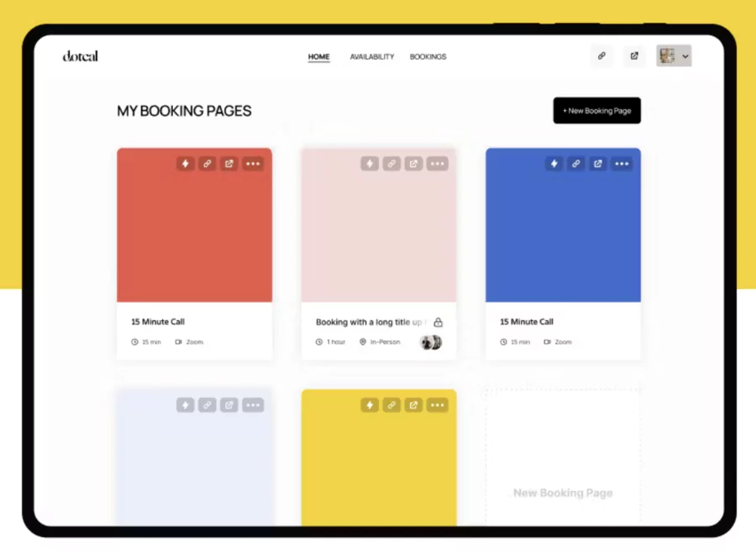
Task: Click the dotcal logo
Action: pyautogui.click(x=79, y=55)
